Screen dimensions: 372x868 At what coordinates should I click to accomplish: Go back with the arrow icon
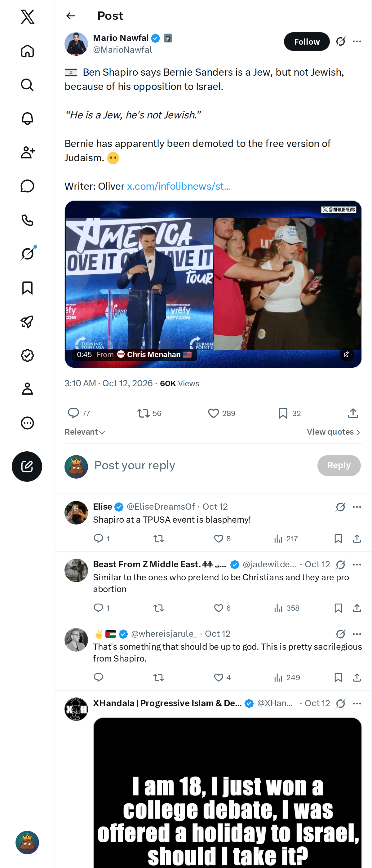click(70, 16)
